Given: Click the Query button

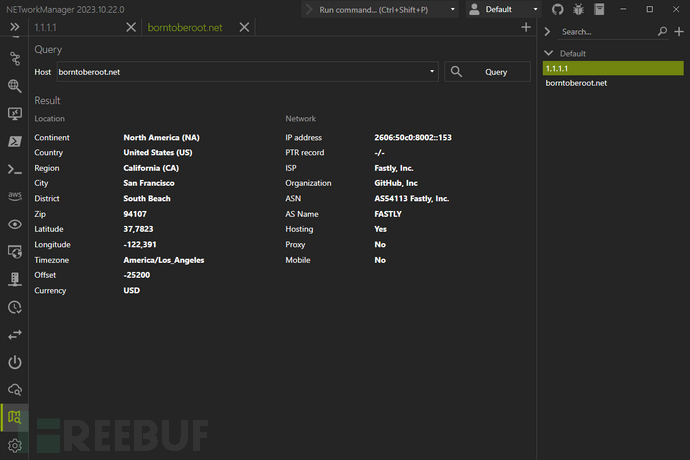Looking at the screenshot, I should (x=487, y=72).
